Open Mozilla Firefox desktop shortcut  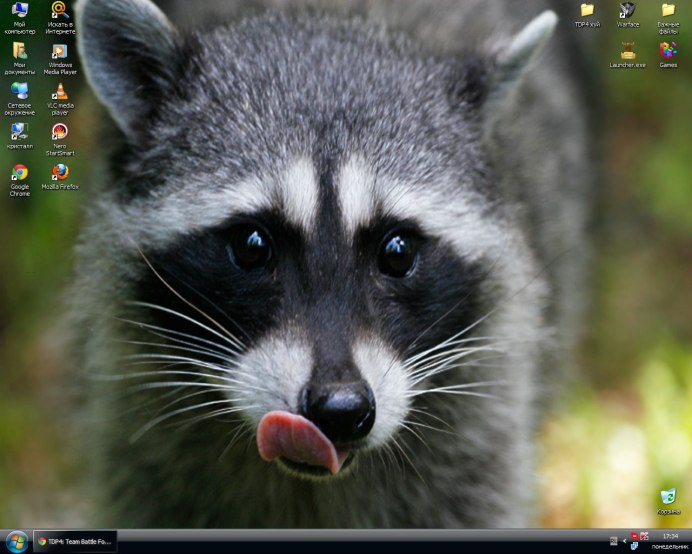(x=60, y=177)
